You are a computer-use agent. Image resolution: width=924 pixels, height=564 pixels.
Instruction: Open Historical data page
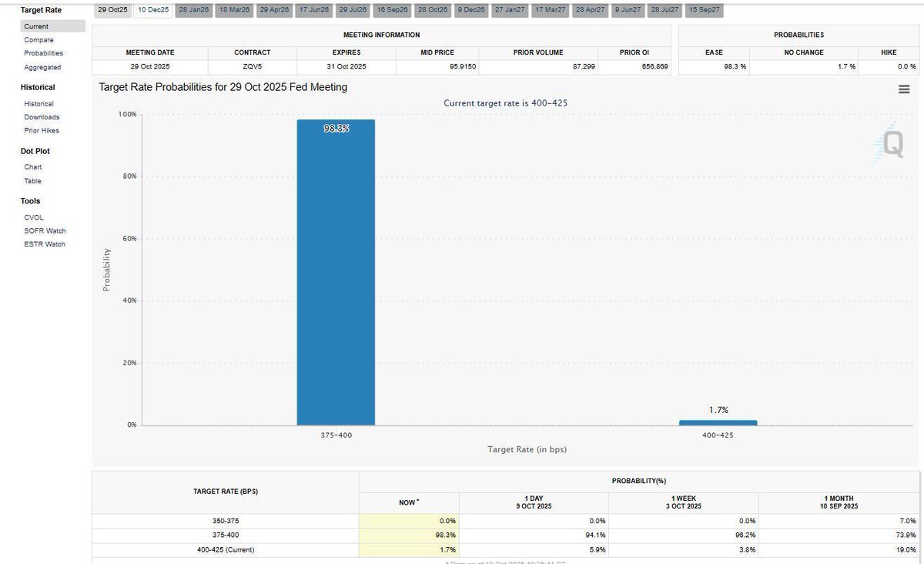point(38,103)
